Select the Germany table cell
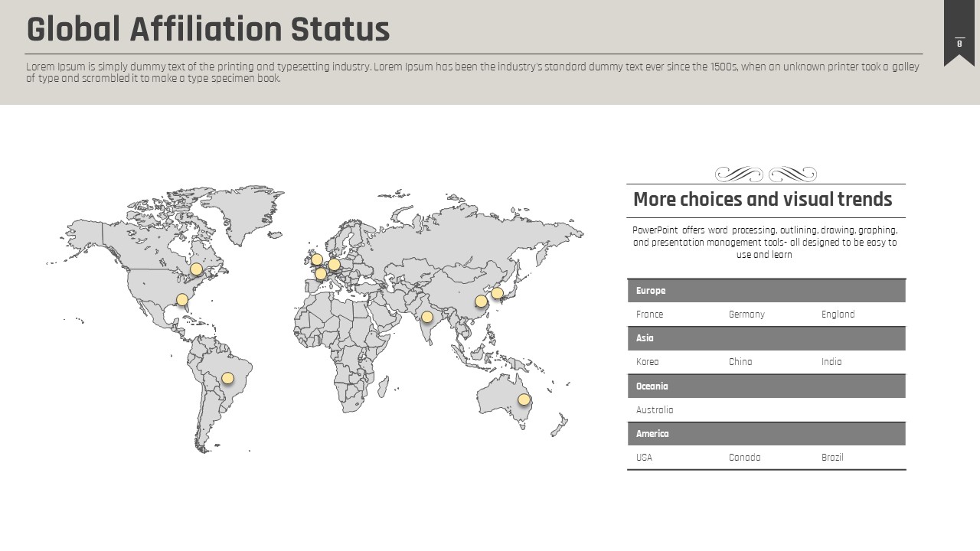Screen dimensions: 980x551 pyautogui.click(x=746, y=315)
